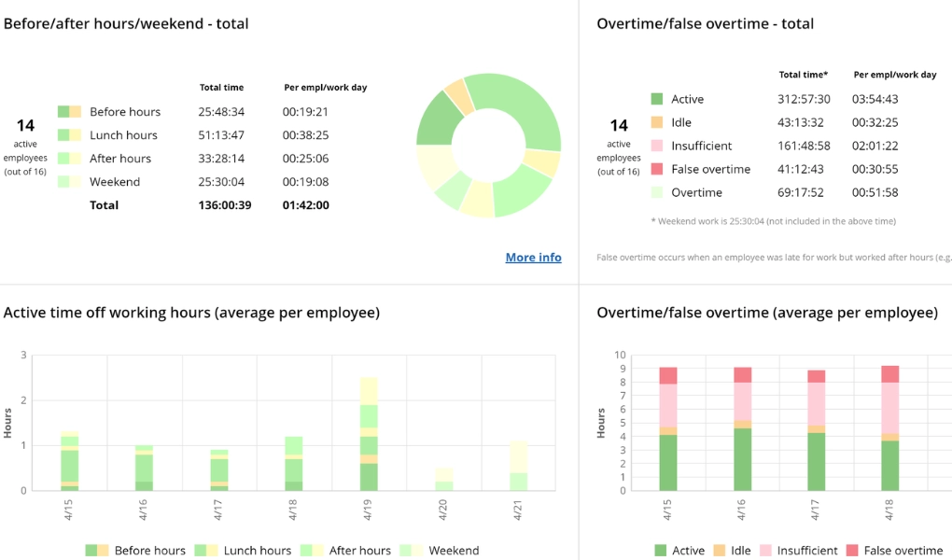The height and width of the screenshot is (560, 952).
Task: Click the Lunch hours legend color icon
Action: 70,134
